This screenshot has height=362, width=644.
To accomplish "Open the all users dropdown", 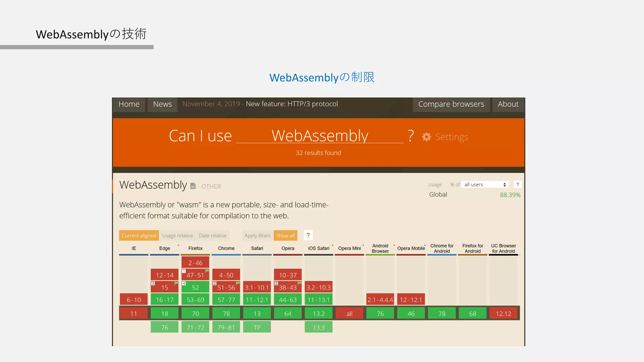I will click(485, 184).
